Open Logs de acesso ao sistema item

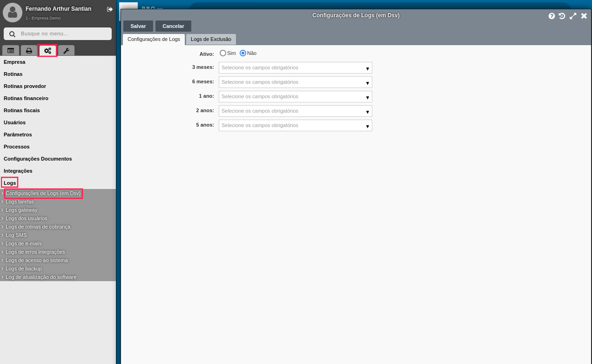(x=37, y=260)
